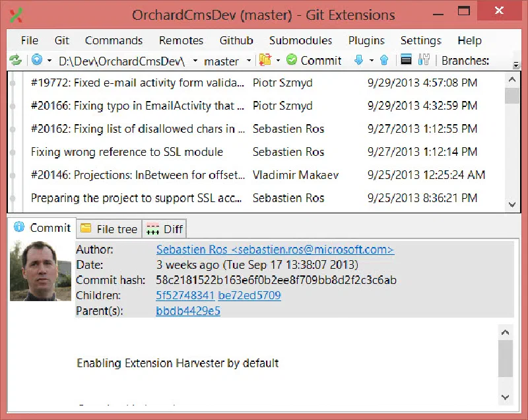Screen dimensions: 528x420
Task: Click the Git Extensions logo in title bar
Action: tap(16, 15)
